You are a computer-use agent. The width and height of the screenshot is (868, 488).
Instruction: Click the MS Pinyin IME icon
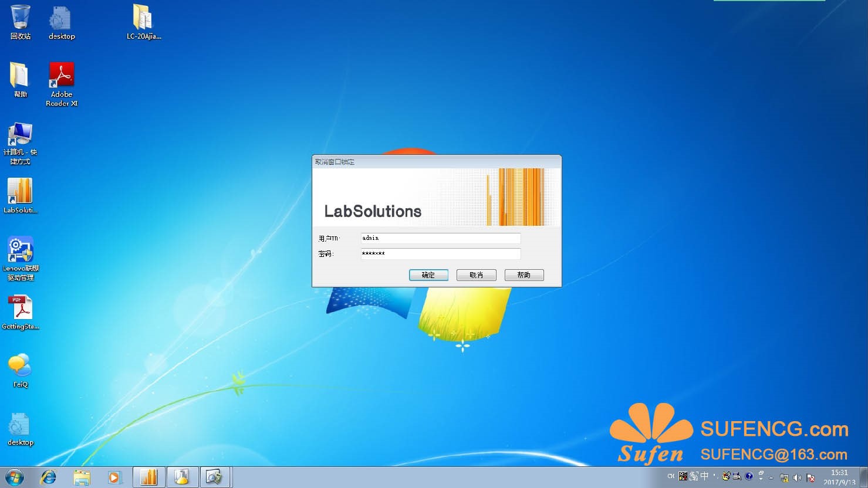(683, 476)
